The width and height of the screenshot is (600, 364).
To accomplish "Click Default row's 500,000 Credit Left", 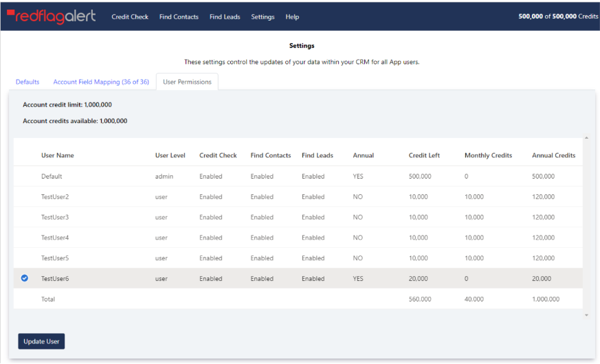I will click(420, 177).
